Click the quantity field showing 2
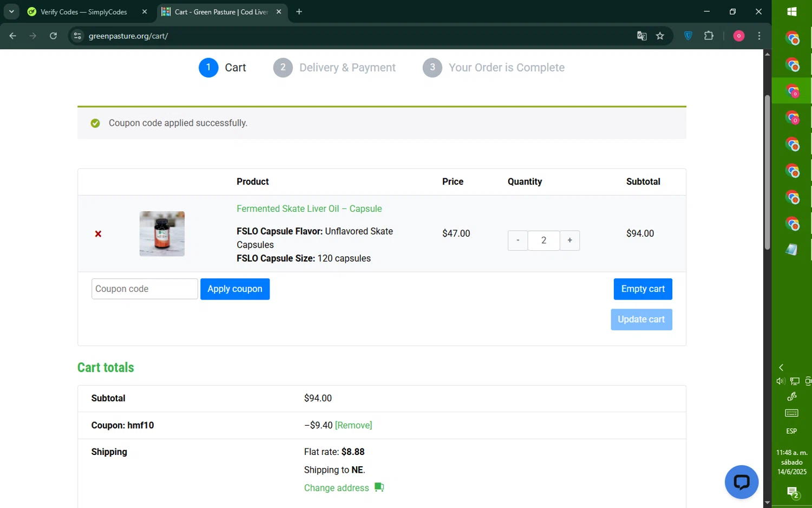The height and width of the screenshot is (508, 812). coord(543,240)
